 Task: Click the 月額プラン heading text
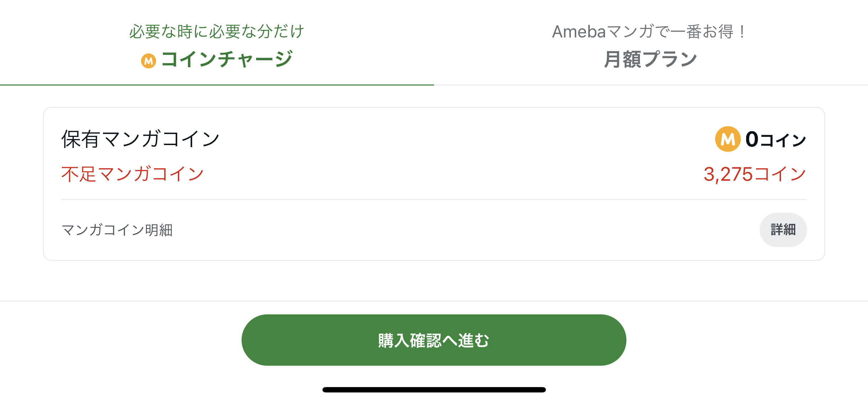[x=651, y=59]
